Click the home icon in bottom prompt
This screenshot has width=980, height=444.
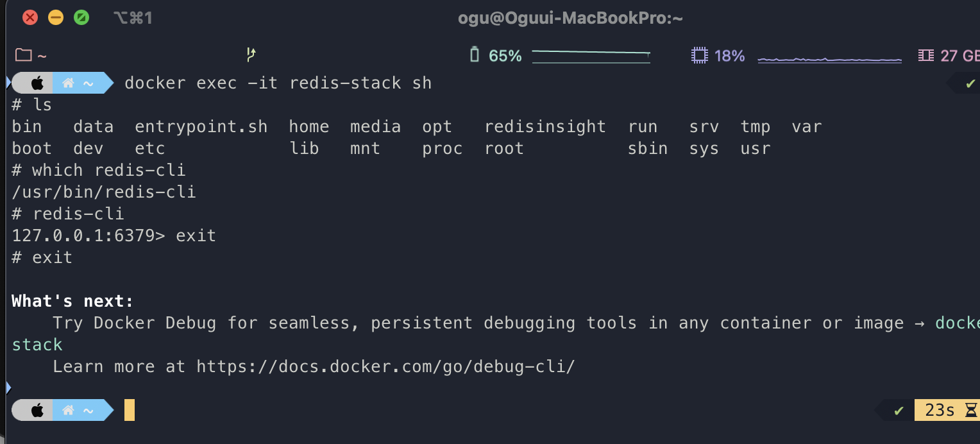pyautogui.click(x=68, y=410)
